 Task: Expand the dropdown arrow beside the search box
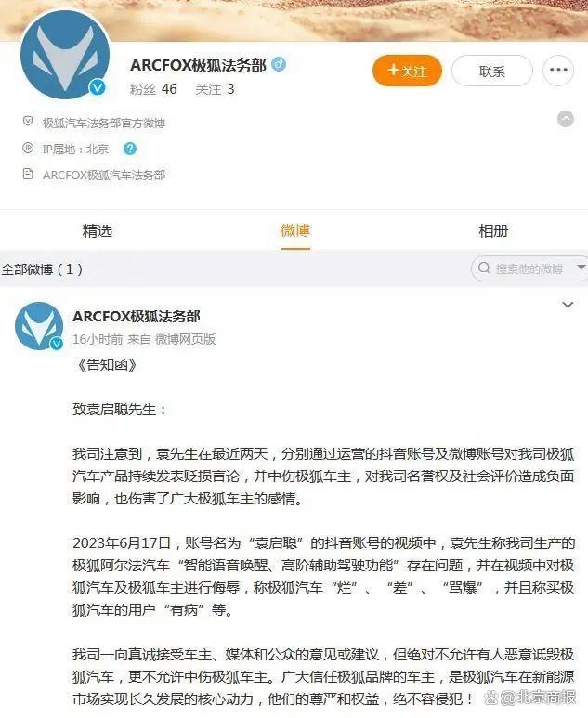tap(581, 268)
